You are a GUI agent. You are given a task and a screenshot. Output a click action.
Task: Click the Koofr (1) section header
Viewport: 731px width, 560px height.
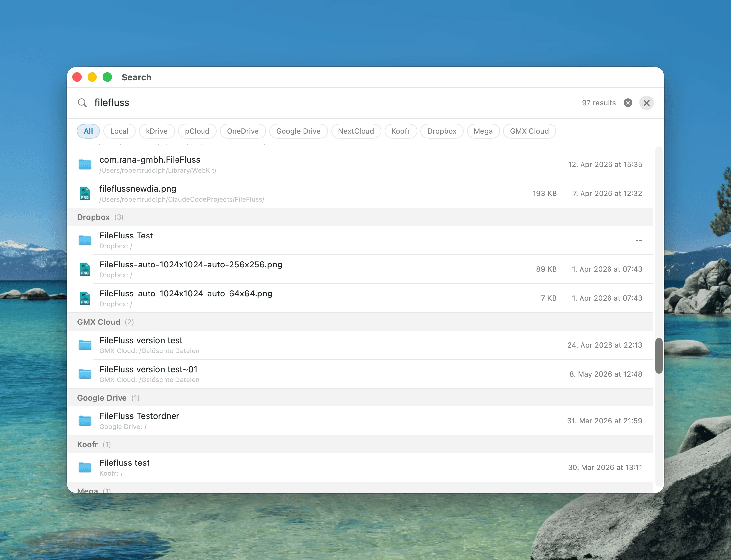click(x=360, y=444)
